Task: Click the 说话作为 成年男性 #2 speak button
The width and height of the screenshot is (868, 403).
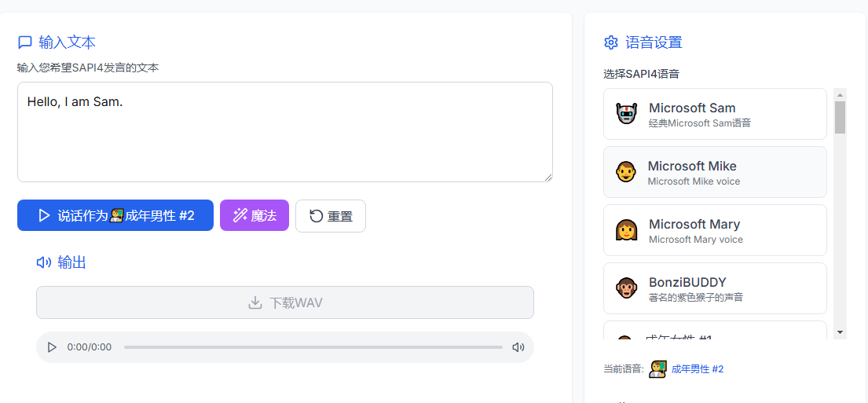Action: [x=115, y=215]
